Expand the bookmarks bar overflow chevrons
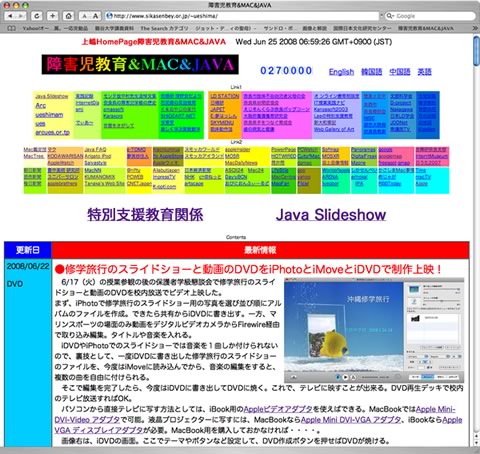This screenshot has width=480, height=454. [475, 28]
